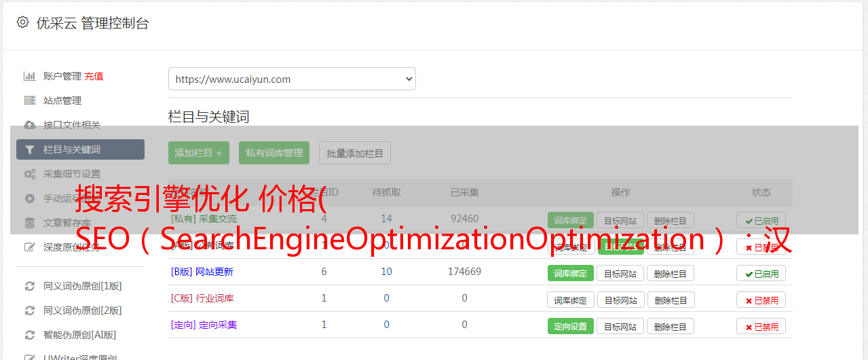This screenshot has height=360, width=868.
Task: Click the cogs icon for 采集细节设置
Action: point(29,174)
